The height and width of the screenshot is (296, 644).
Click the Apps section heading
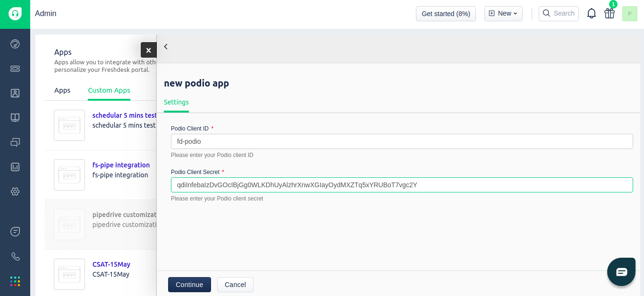click(63, 52)
